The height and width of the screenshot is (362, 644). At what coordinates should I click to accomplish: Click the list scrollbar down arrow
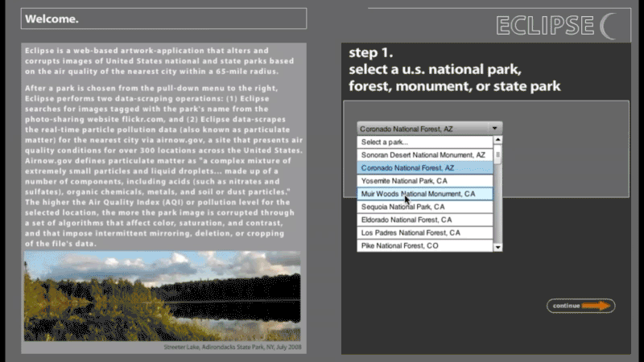point(497,247)
